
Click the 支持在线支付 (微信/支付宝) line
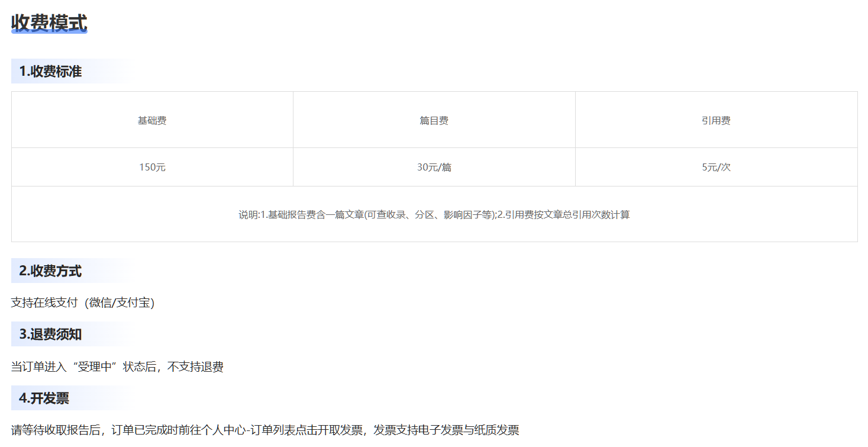click(x=83, y=303)
